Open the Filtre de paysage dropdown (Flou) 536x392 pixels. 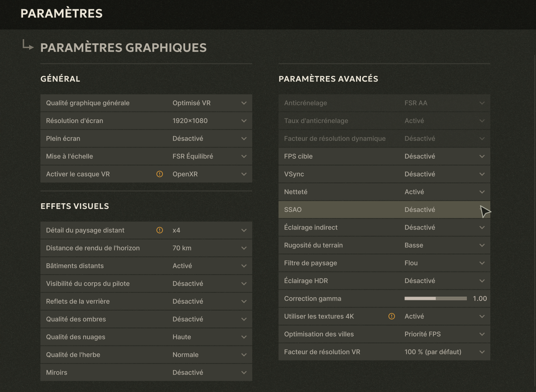(384, 263)
